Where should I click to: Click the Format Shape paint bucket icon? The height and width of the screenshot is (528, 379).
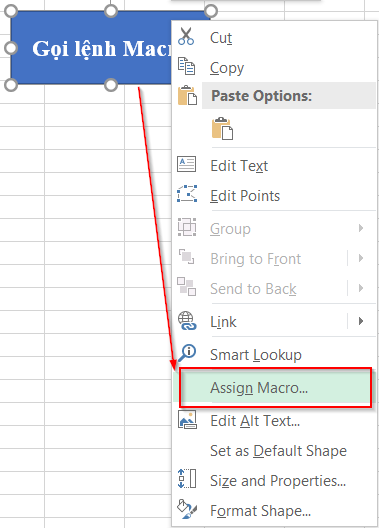[187, 509]
